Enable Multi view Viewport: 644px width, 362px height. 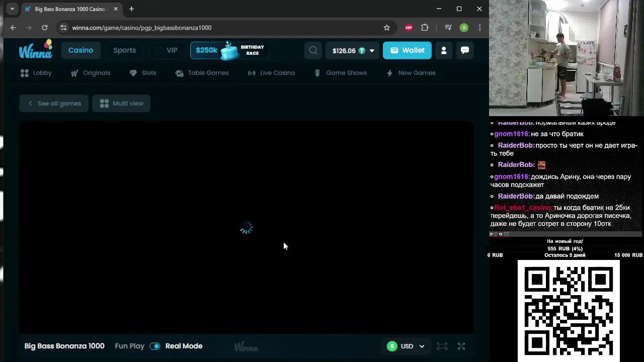(121, 104)
